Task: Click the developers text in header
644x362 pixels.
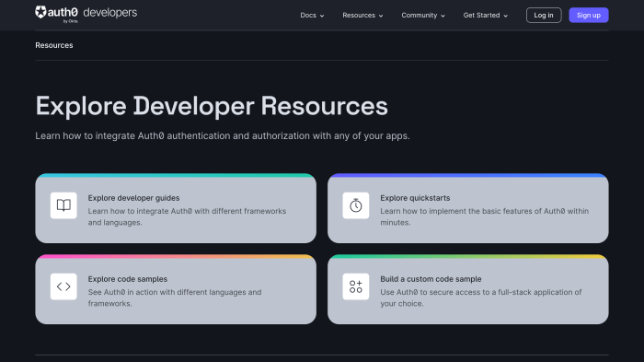Action: coord(110,13)
